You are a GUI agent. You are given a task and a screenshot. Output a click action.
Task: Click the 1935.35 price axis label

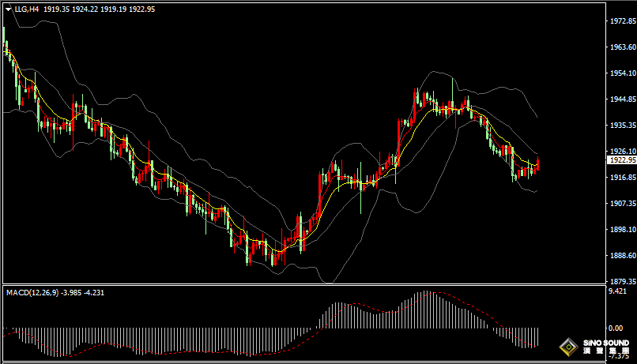(x=621, y=126)
